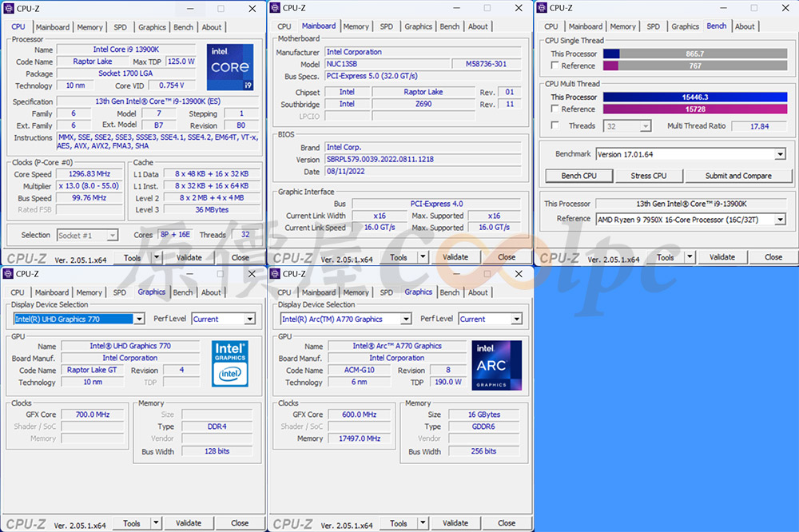The height and width of the screenshot is (532, 799).
Task: Click bottom Close button in UHD Graphics 770 window
Action: click(240, 523)
